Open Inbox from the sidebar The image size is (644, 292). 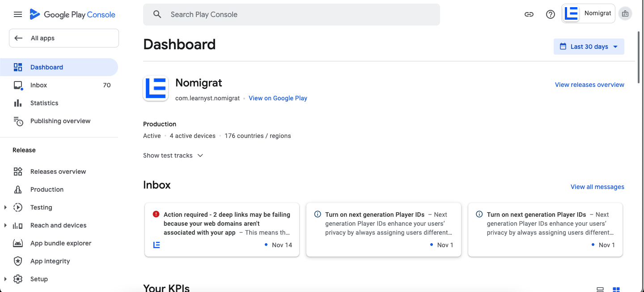38,85
